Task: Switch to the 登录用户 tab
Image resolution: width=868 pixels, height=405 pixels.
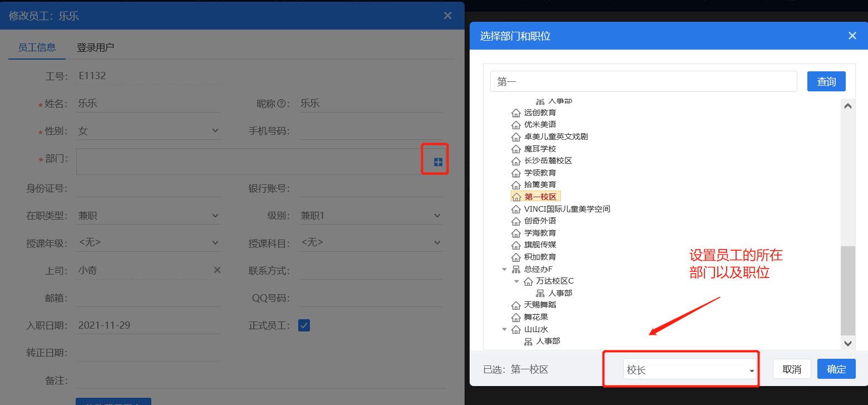Action: (x=96, y=47)
